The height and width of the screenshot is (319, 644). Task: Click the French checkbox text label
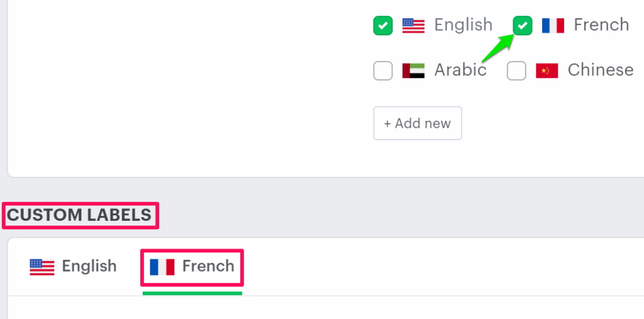pos(601,25)
